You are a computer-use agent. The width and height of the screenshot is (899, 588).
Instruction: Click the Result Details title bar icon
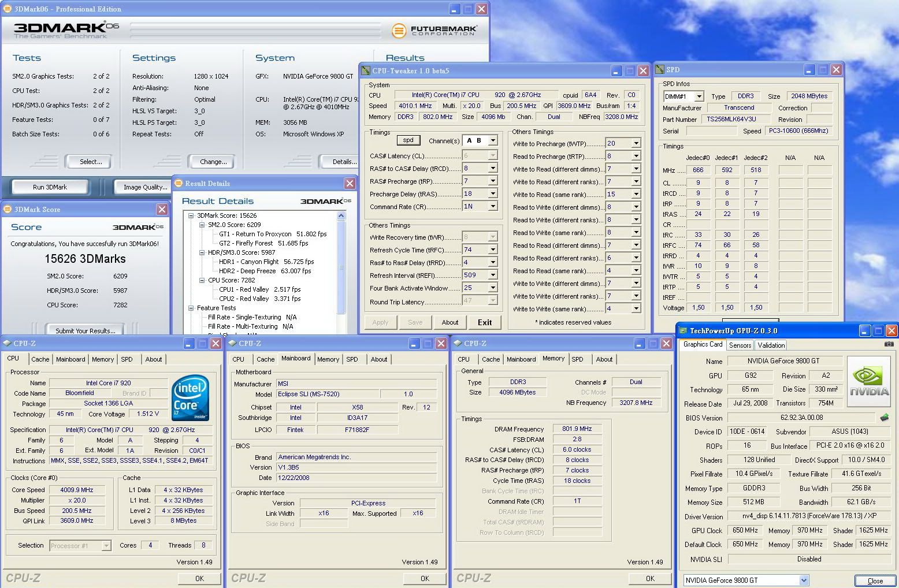point(179,183)
